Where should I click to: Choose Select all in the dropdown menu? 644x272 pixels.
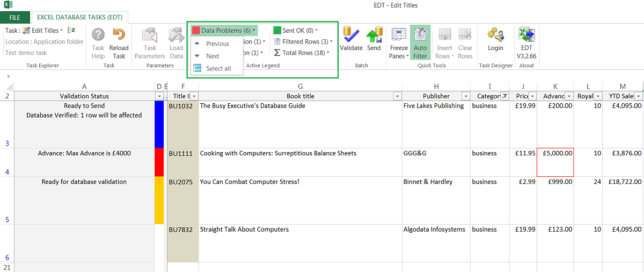coord(218,68)
